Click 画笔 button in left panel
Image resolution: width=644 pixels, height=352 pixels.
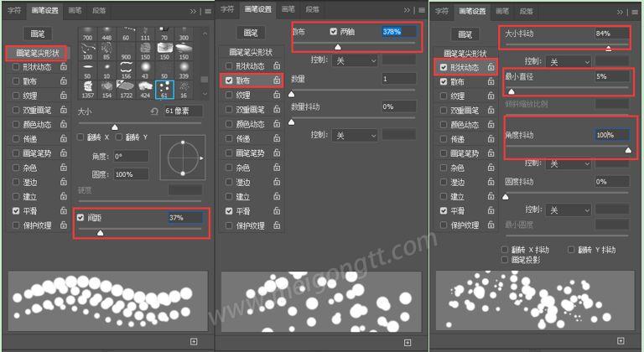click(x=38, y=34)
